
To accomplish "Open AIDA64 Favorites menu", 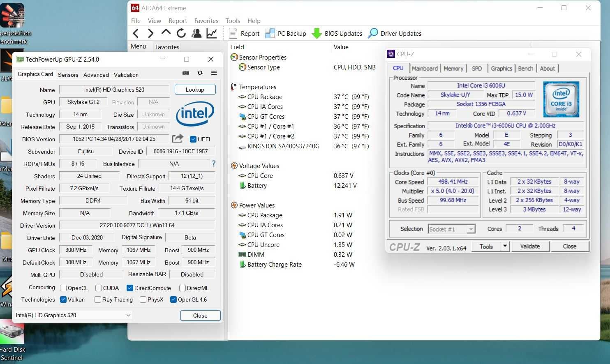I will coord(206,21).
